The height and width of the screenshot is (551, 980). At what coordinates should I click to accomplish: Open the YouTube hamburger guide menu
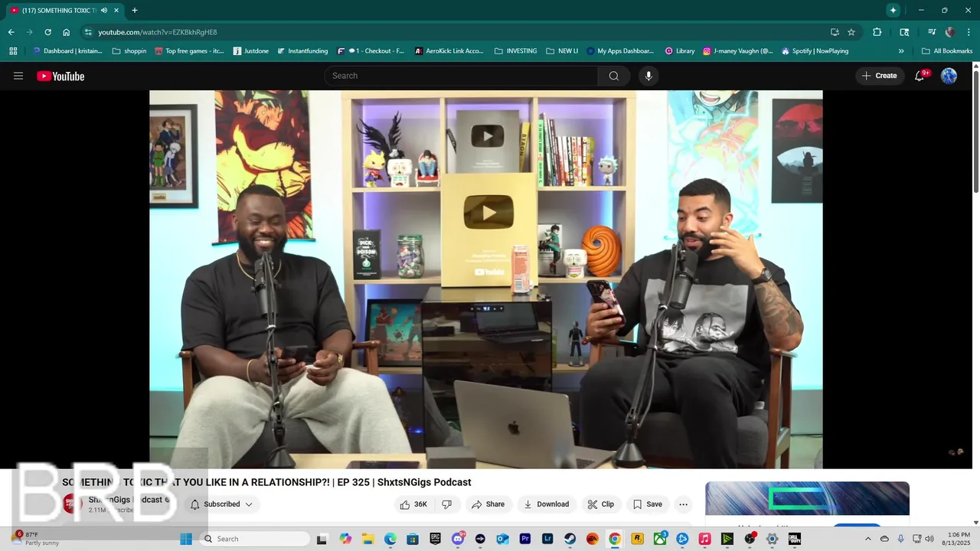(18, 76)
